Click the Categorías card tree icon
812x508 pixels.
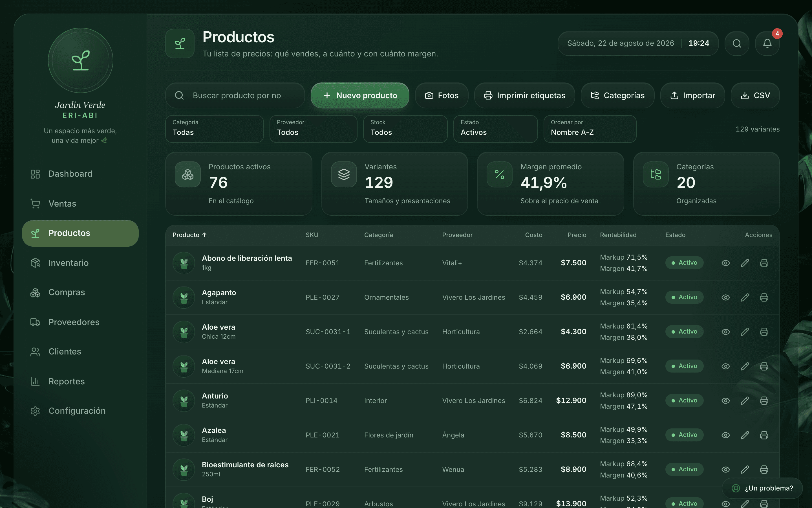click(656, 174)
